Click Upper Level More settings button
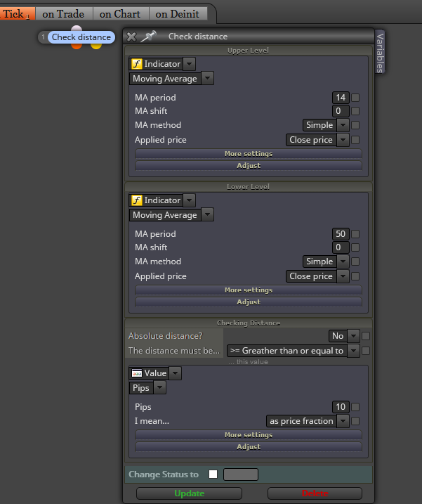 tap(249, 154)
